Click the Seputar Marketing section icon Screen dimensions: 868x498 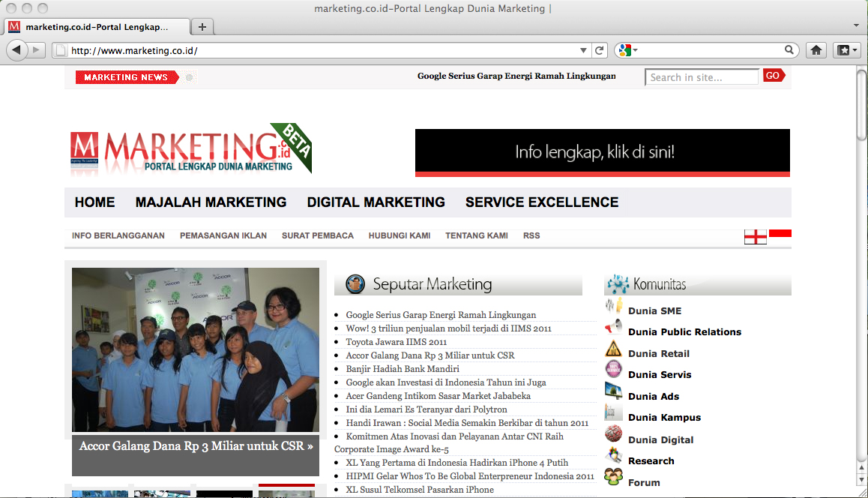point(355,283)
